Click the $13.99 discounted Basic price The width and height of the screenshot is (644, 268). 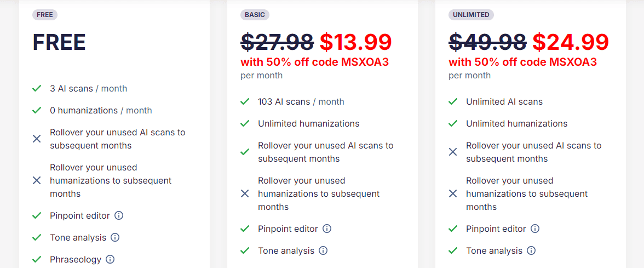click(x=356, y=42)
